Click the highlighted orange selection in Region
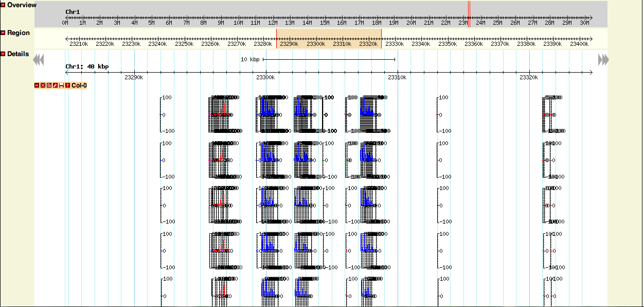 click(x=329, y=39)
